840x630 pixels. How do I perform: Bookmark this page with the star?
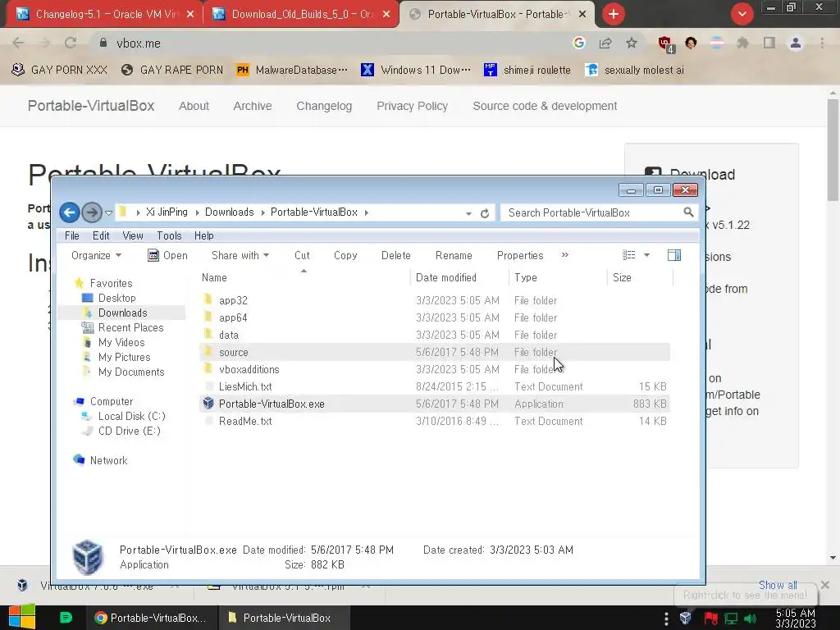632,43
